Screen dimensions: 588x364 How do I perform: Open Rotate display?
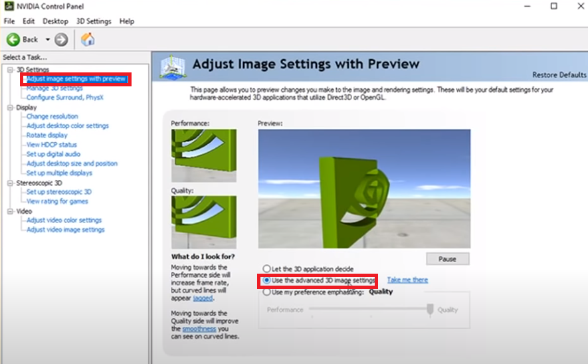pyautogui.click(x=47, y=135)
